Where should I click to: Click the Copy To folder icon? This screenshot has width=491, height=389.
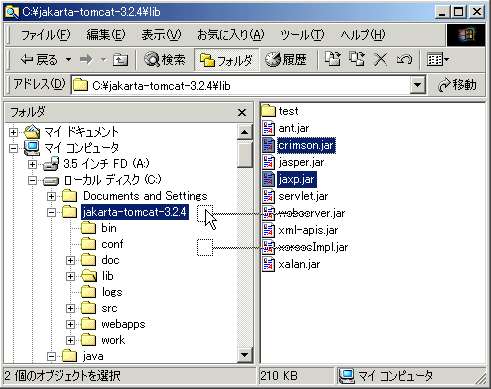pos(357,59)
